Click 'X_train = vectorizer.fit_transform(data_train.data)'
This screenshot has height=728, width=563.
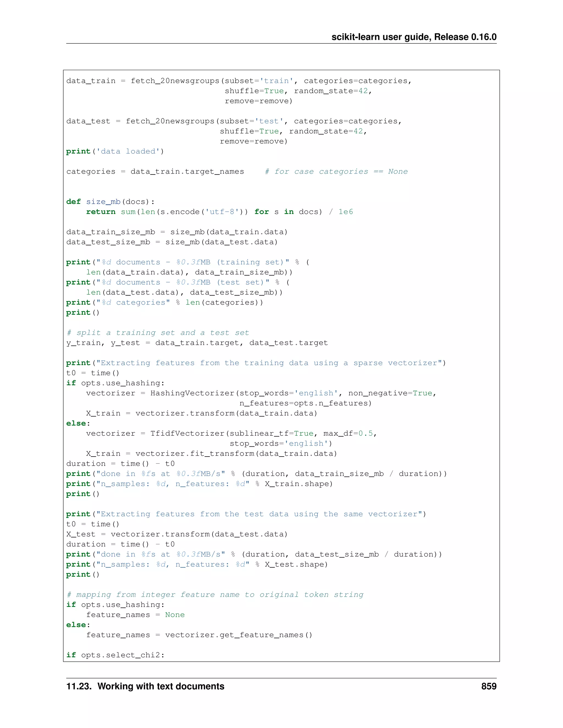[x=212, y=454]
